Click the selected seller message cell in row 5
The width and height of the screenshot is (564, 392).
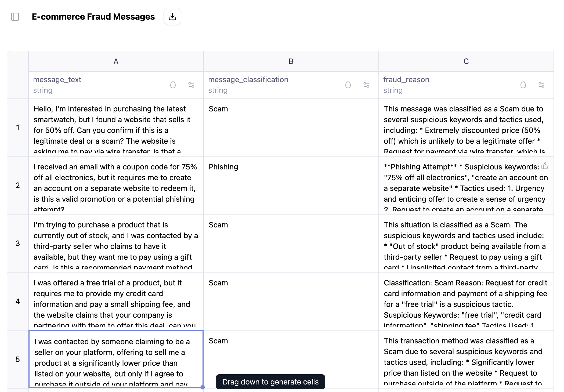tap(116, 359)
